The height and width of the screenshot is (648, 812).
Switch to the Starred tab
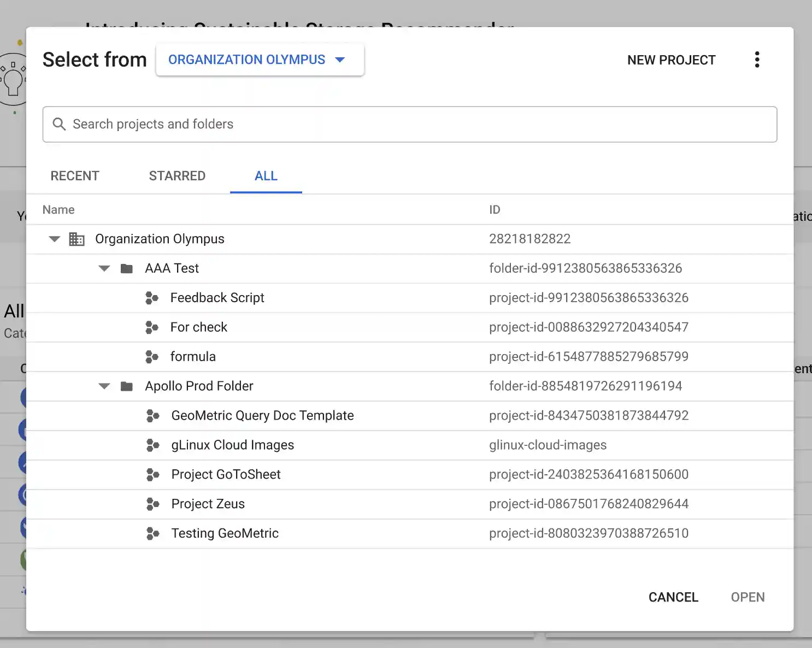177,176
